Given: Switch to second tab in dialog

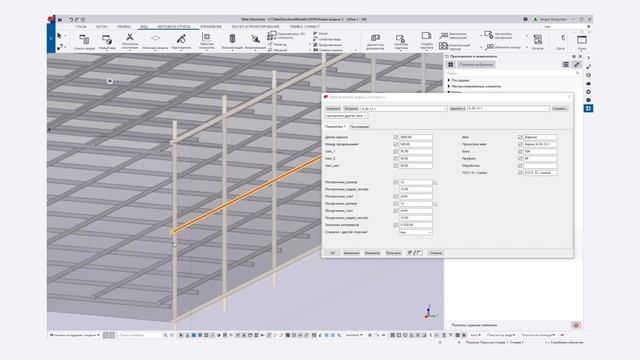Looking at the screenshot, I should (x=359, y=127).
